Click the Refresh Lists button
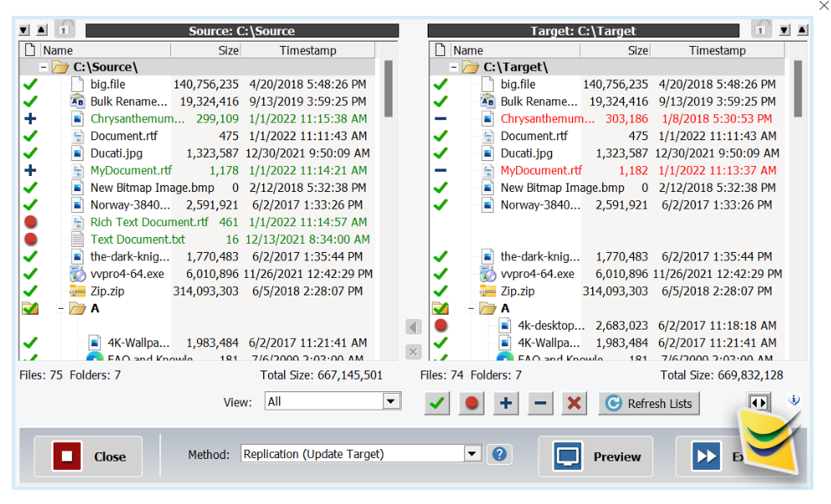Viewport: 831px width, 504px height. click(x=649, y=403)
